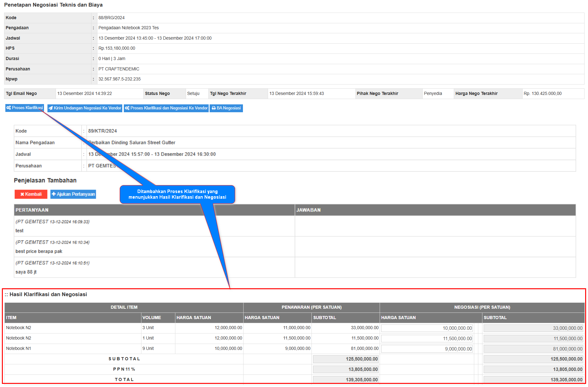Click the plus icon on Ajukan Pertanyaan
The height and width of the screenshot is (387, 588).
tap(54, 194)
